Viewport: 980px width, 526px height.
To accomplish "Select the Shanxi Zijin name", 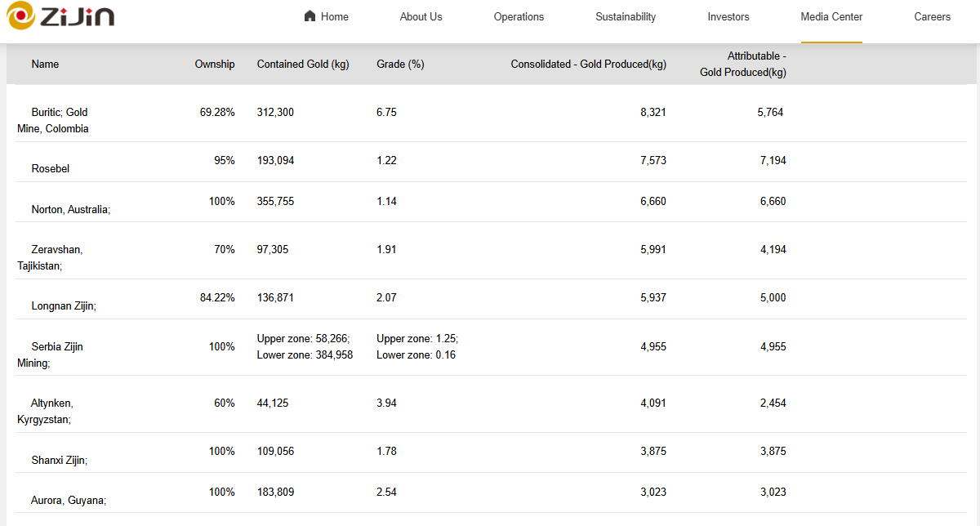I will click(59, 460).
